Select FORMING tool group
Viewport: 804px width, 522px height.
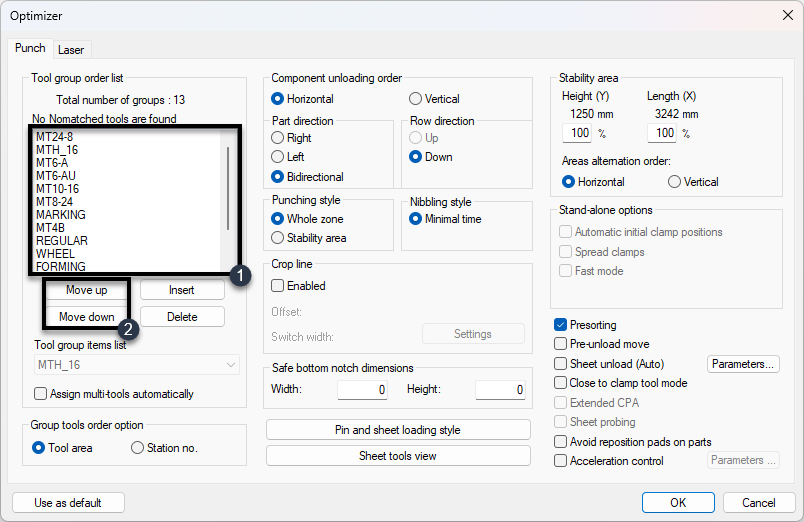(x=61, y=266)
